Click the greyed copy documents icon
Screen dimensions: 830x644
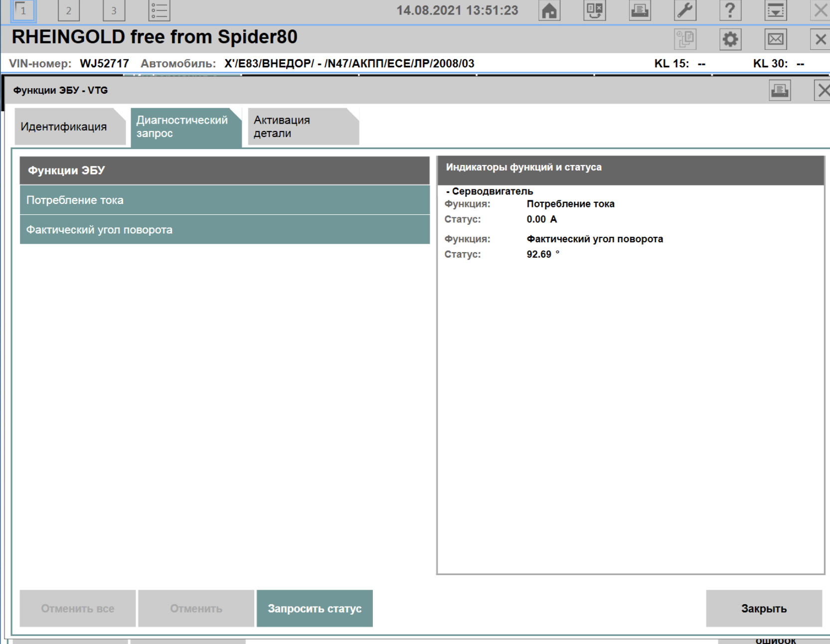[x=685, y=39]
